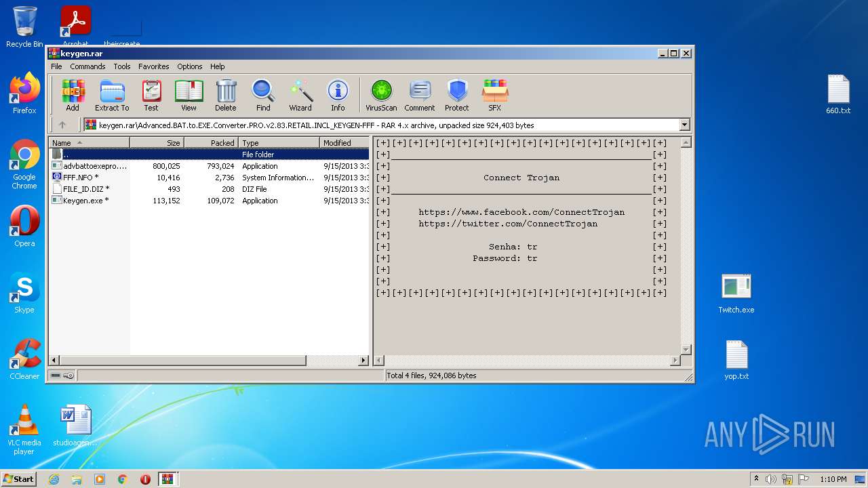Show hidden system tray icons
The height and width of the screenshot is (488, 868).
tap(756, 479)
